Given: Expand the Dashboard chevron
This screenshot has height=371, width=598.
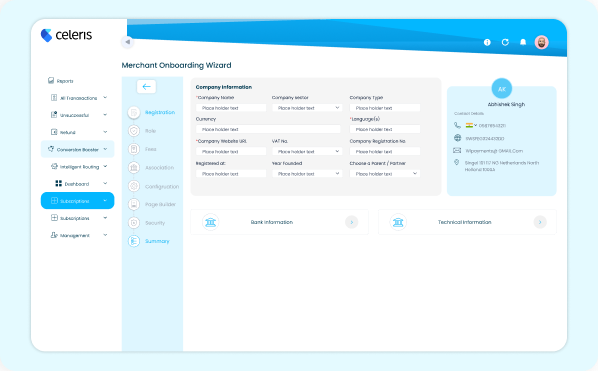Looking at the screenshot, I should [105, 183].
